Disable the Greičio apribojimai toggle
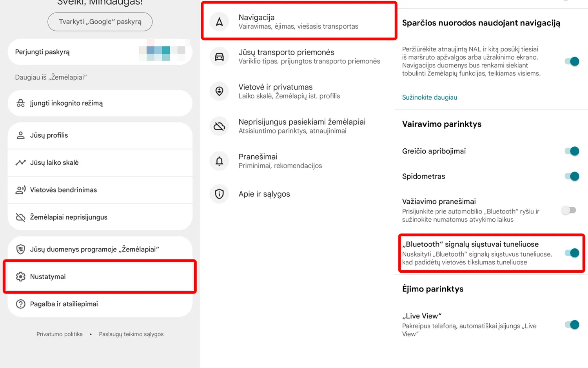The width and height of the screenshot is (588, 368). click(x=572, y=151)
